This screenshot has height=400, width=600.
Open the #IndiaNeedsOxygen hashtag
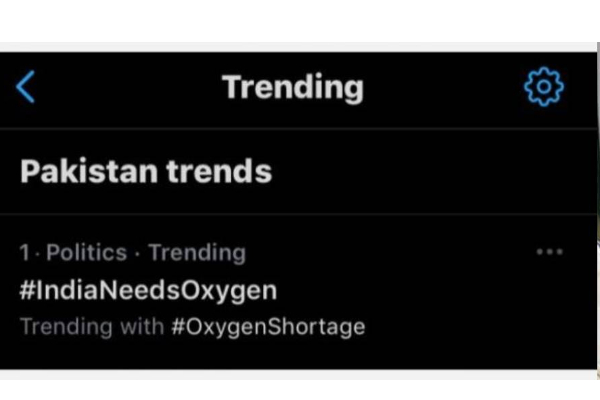tap(148, 291)
